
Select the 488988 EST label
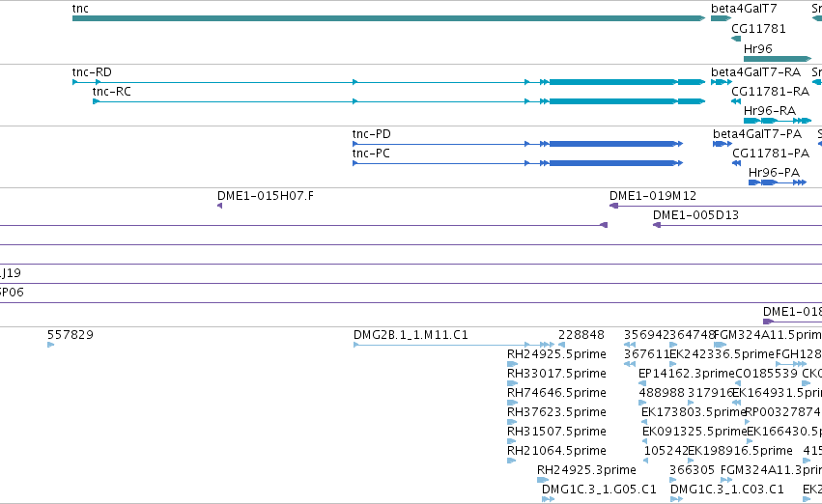(x=662, y=392)
